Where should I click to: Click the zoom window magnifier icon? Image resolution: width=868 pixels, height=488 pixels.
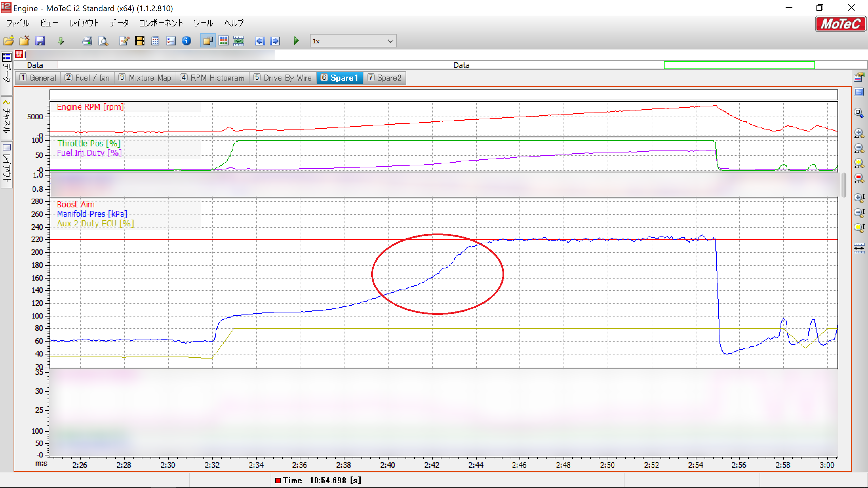pos(859,113)
